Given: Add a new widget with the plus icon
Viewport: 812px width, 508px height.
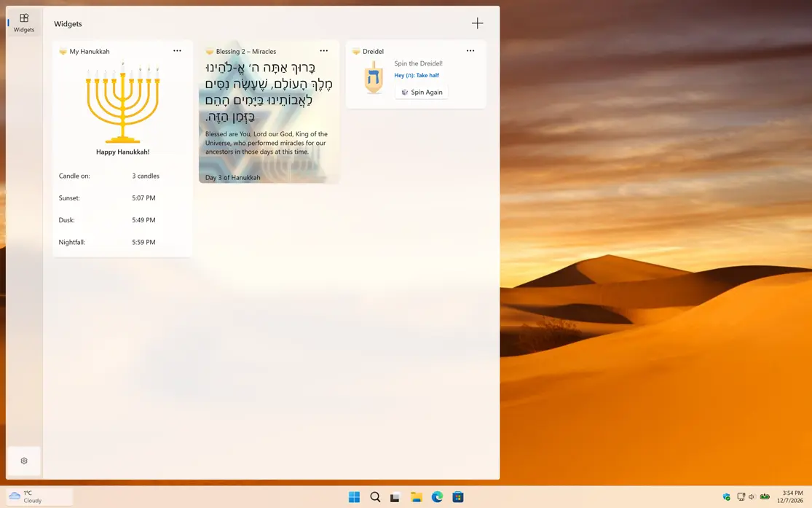Looking at the screenshot, I should click(x=477, y=23).
